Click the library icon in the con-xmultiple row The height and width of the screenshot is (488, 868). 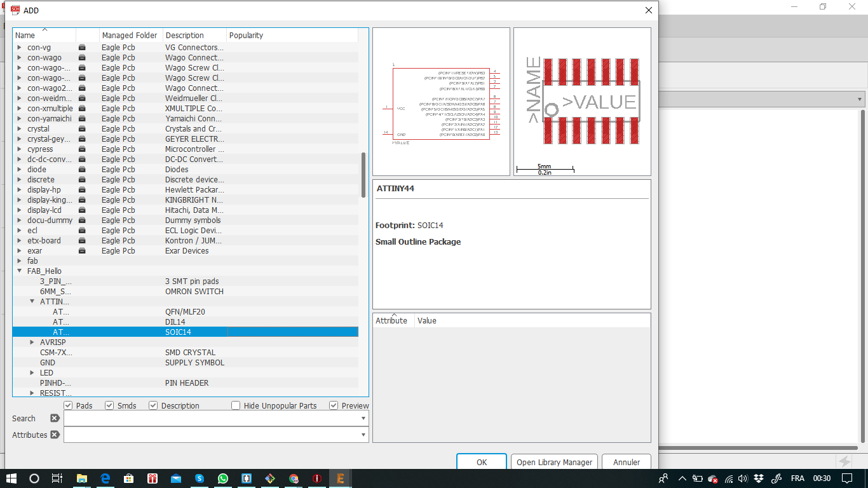click(82, 109)
